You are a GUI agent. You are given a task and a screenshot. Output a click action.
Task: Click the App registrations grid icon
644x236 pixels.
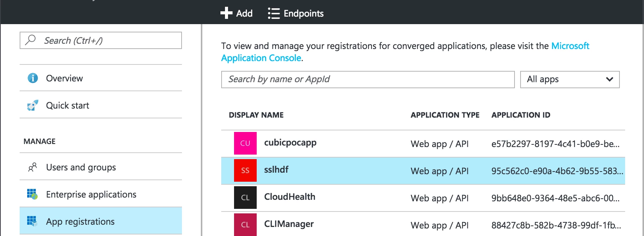(x=32, y=221)
